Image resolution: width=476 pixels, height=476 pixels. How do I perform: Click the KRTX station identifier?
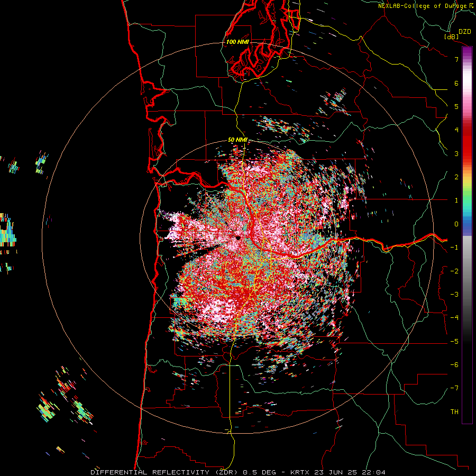(x=300, y=472)
